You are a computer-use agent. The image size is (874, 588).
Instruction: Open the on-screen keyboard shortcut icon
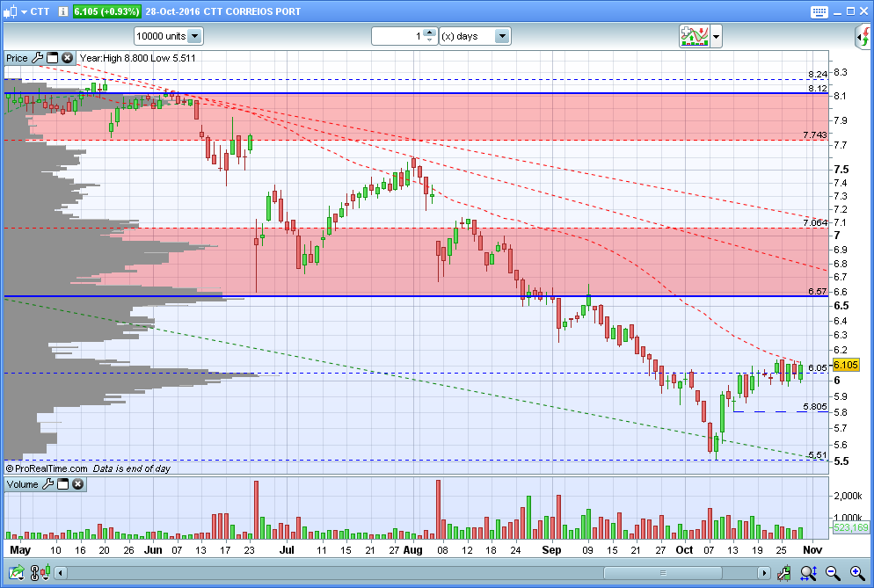819,11
